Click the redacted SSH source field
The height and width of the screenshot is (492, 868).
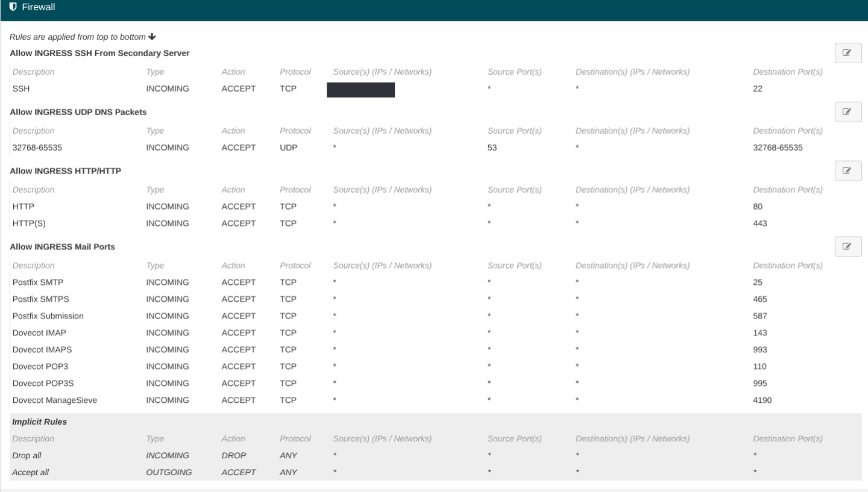[360, 90]
